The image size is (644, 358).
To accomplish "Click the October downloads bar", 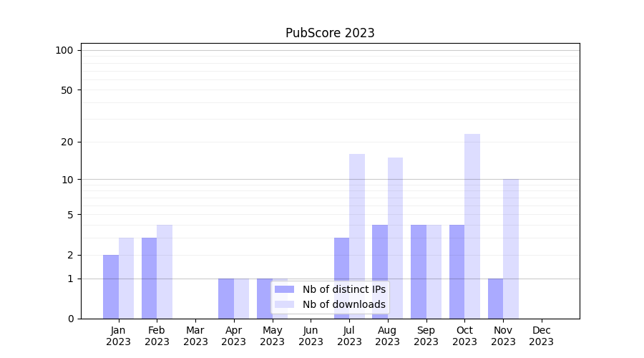I will point(472,226).
